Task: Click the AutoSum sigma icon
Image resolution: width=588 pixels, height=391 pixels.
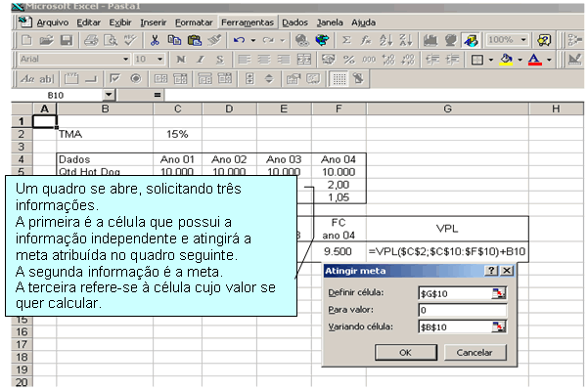Action: coord(346,40)
